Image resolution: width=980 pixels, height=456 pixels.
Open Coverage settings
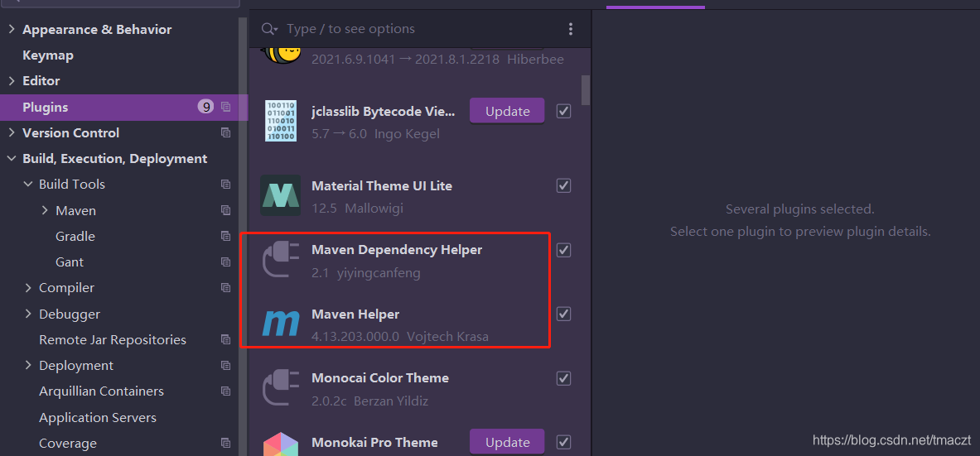67,443
